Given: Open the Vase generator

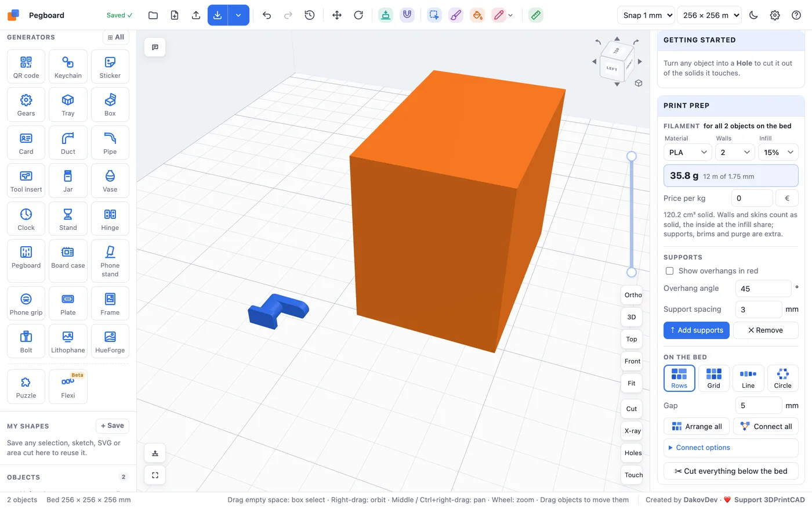Looking at the screenshot, I should (x=110, y=181).
